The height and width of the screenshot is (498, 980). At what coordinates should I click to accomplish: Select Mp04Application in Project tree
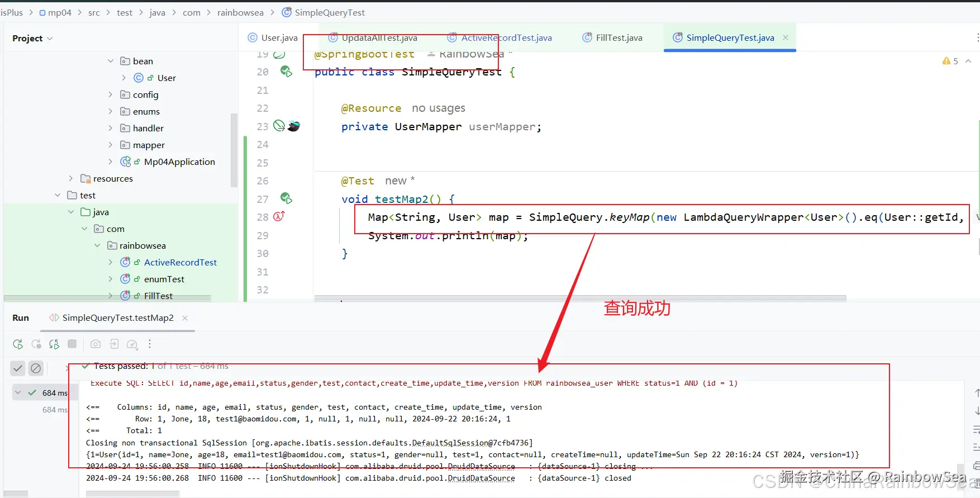click(179, 162)
